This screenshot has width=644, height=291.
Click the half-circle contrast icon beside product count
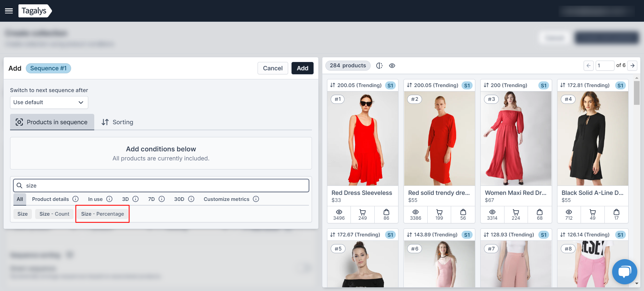pos(379,66)
